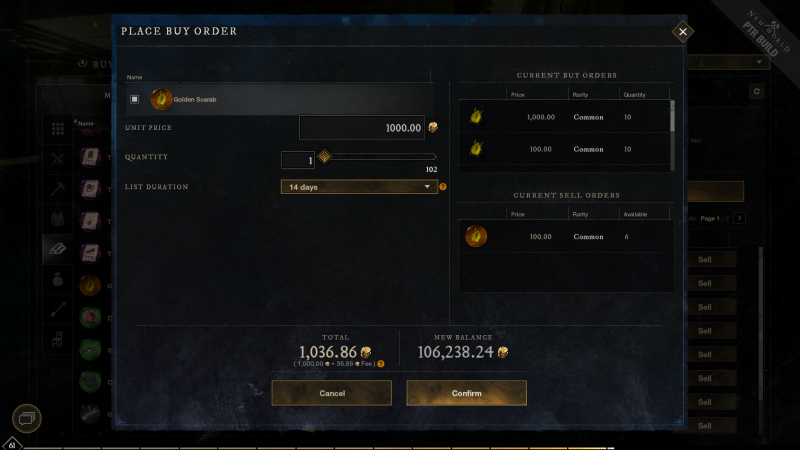The image size is (800, 450).
Task: Click the fee help question mark icon
Action: pyautogui.click(x=381, y=364)
